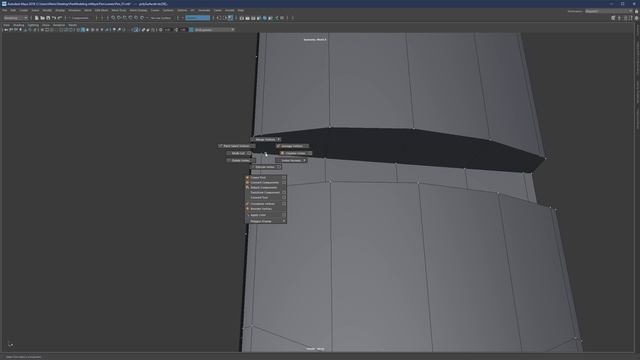The width and height of the screenshot is (640, 360).
Task: Open the File menu
Action: click(x=5, y=10)
